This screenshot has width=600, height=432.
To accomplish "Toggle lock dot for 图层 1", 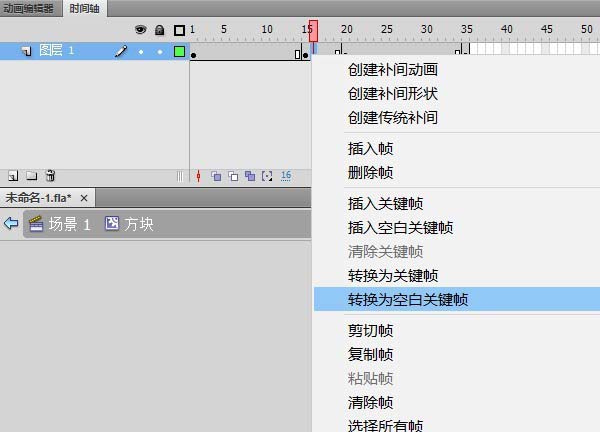I will tap(160, 52).
